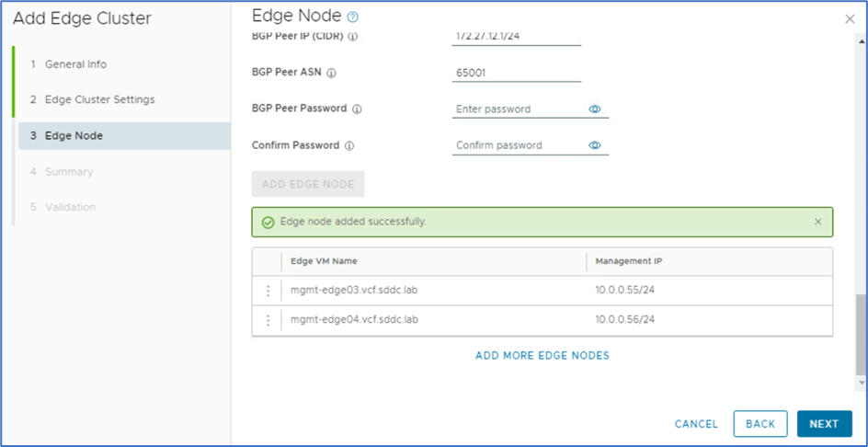Image resolution: width=868 pixels, height=447 pixels.
Task: Click info icon next to BGP Peer IP
Action: pos(353,37)
